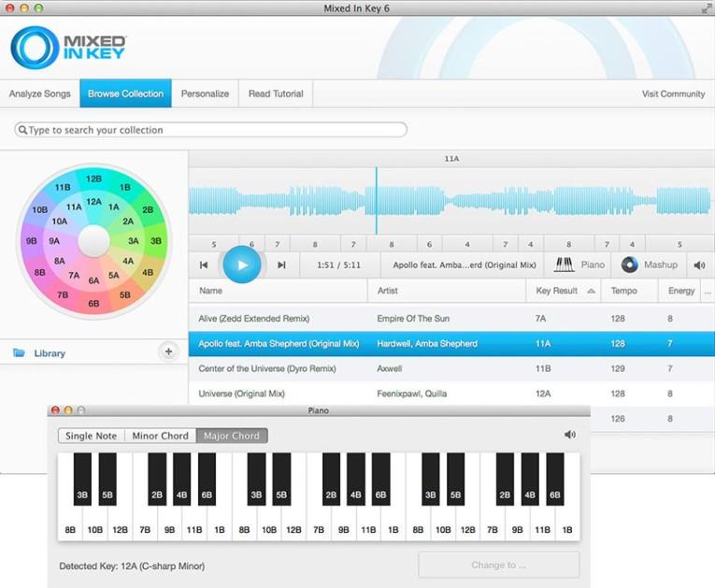The width and height of the screenshot is (715, 588).
Task: Click the Visit Community link
Action: click(673, 93)
